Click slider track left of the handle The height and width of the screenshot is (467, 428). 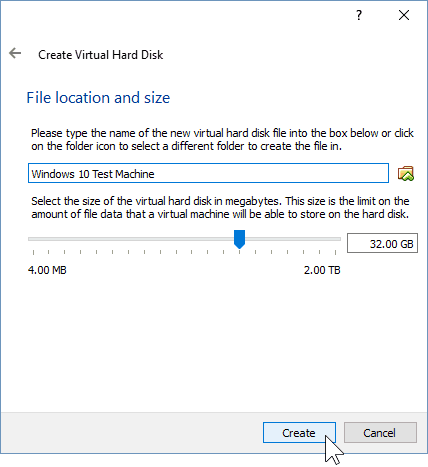click(131, 239)
